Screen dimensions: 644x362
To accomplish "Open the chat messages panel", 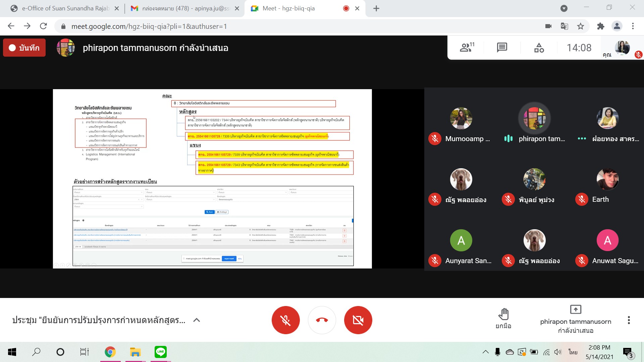I will 502,48.
